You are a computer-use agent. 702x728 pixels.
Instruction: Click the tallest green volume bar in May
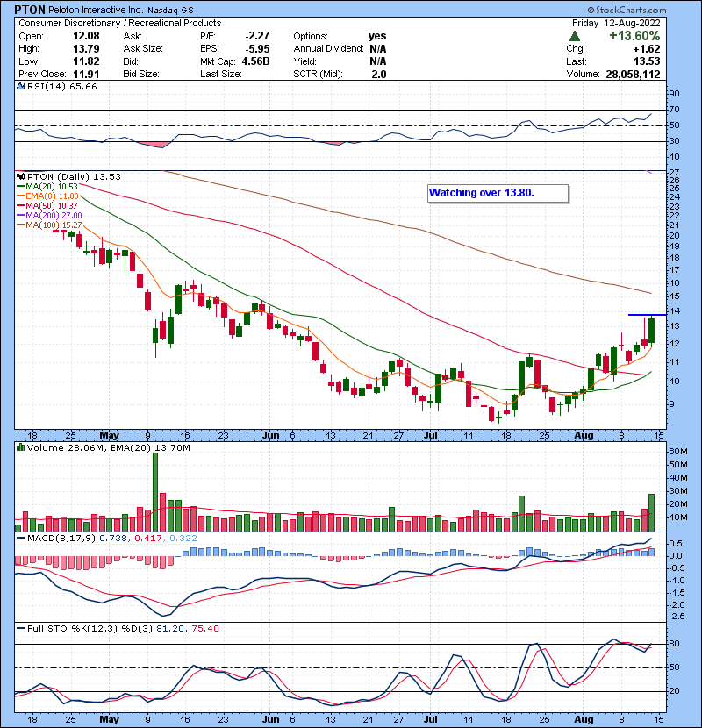pyautogui.click(x=155, y=492)
